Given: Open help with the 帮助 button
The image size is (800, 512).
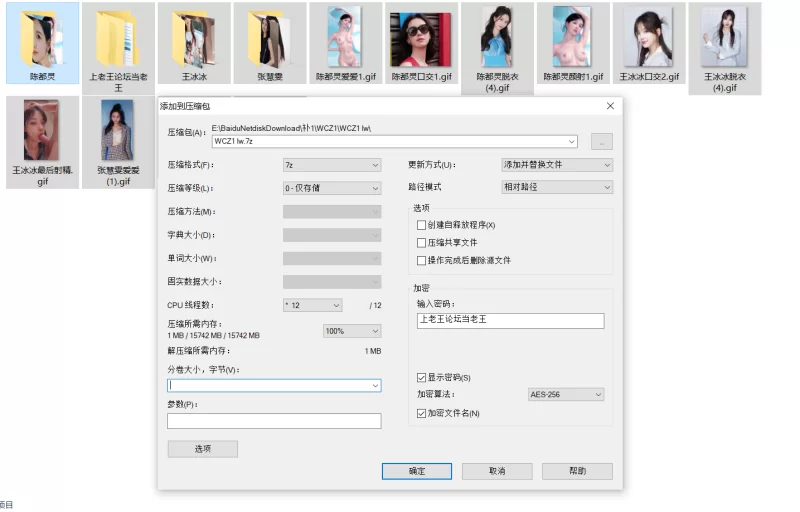Looking at the screenshot, I should click(x=577, y=471).
